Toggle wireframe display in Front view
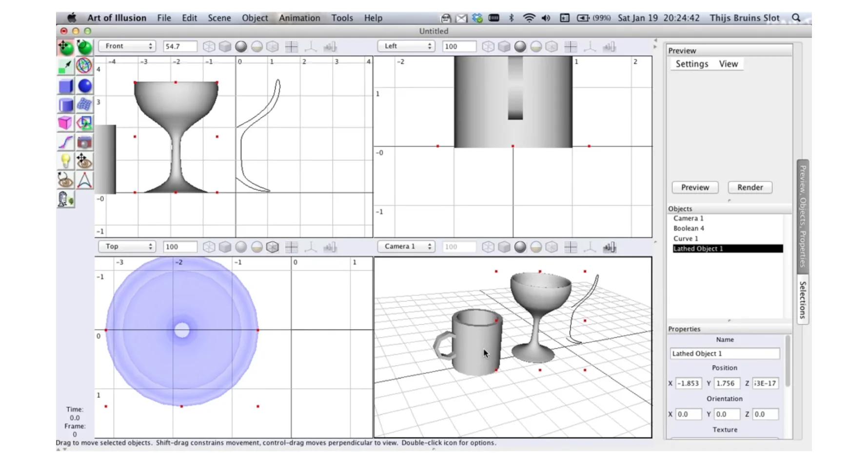 (209, 47)
